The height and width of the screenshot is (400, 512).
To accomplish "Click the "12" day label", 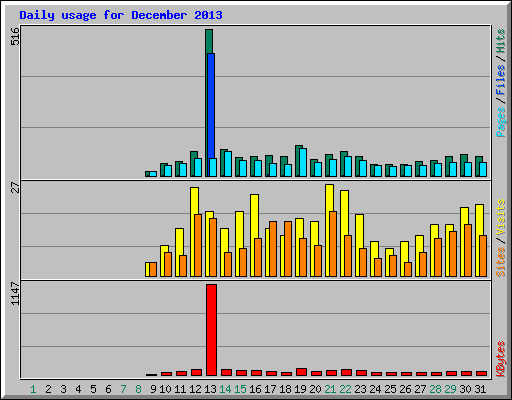I will click(195, 389).
